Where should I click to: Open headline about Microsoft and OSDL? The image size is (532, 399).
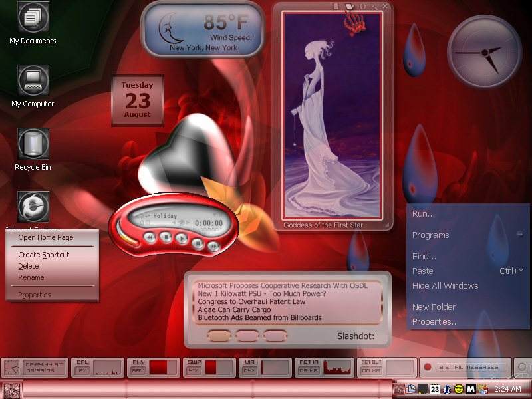pos(283,286)
